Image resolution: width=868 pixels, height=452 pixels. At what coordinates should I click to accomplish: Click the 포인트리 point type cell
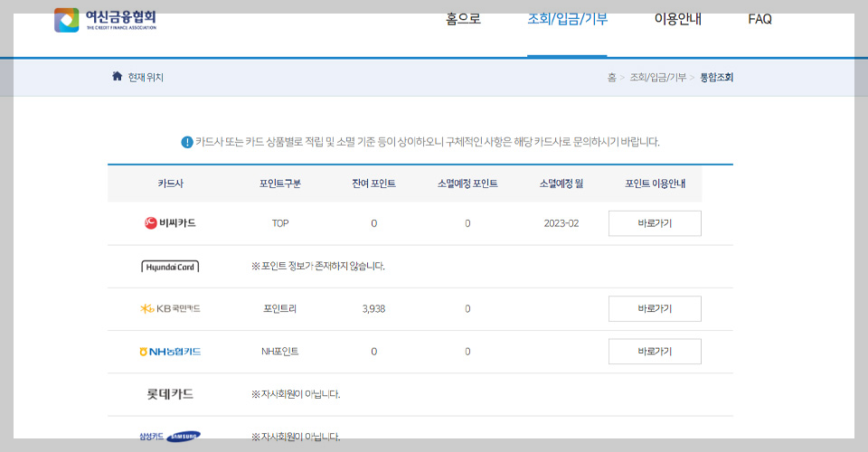tap(280, 308)
